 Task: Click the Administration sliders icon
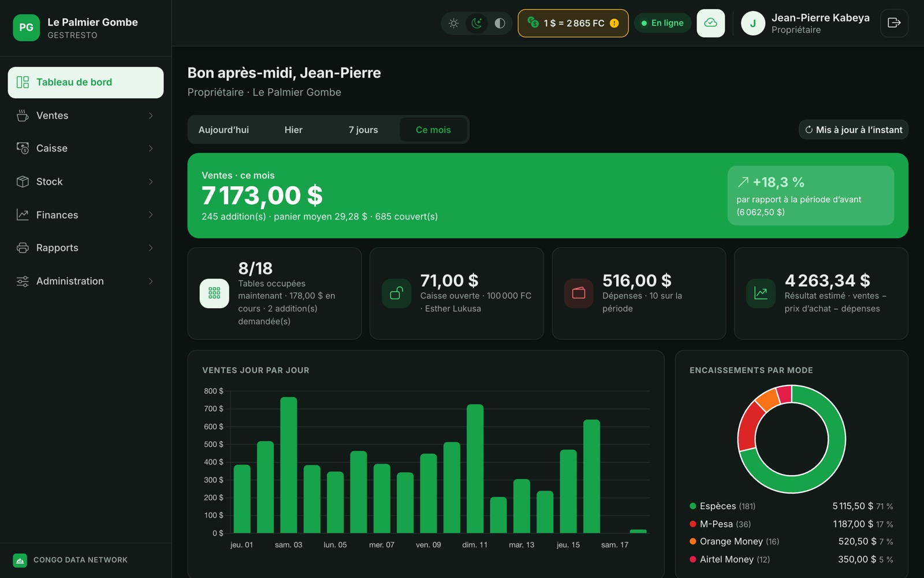click(23, 281)
